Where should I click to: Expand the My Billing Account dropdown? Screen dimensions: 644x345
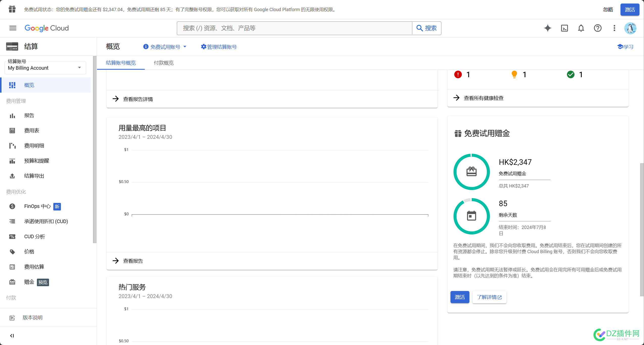point(45,68)
